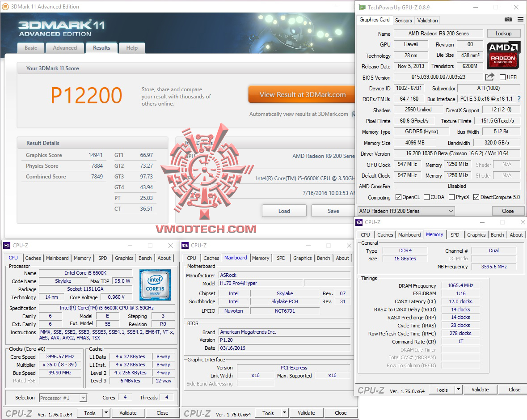Click the Multiplier value x 35.0 (8 - 39)

[60, 365]
